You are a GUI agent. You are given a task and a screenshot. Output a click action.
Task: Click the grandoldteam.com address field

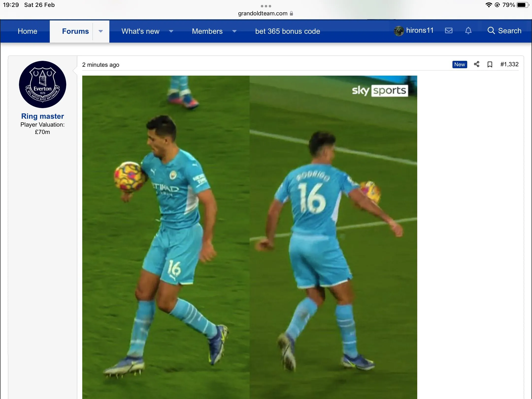[263, 13]
